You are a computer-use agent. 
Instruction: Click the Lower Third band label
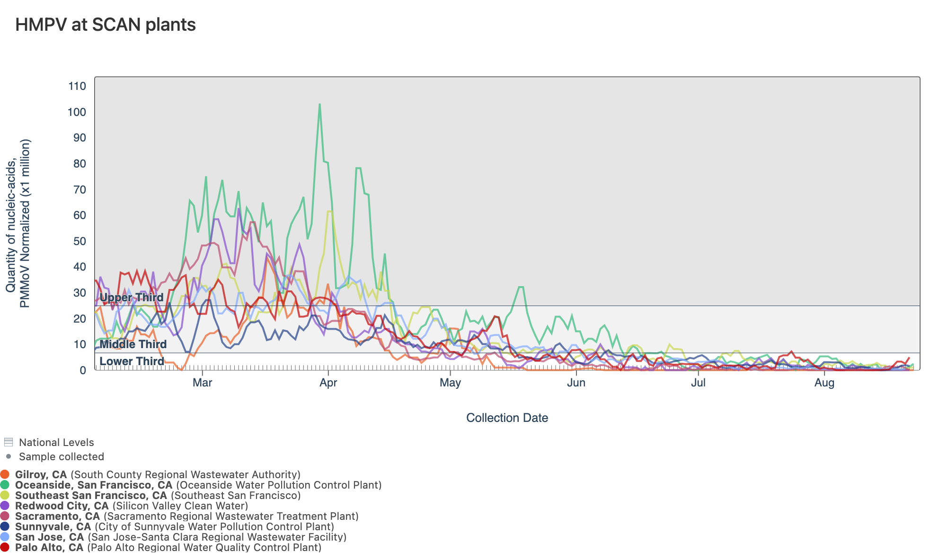pos(132,361)
